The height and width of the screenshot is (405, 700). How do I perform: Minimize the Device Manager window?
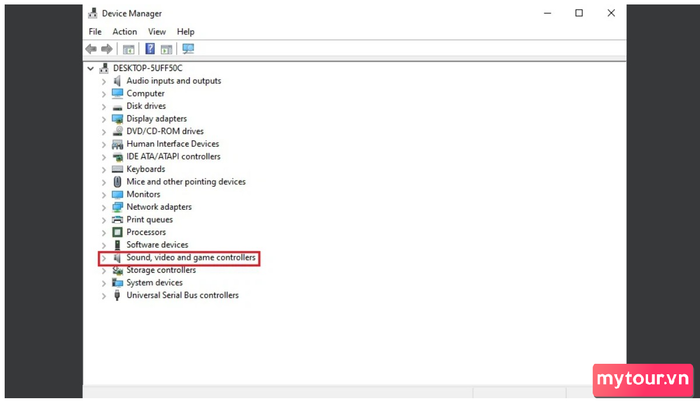coord(547,13)
